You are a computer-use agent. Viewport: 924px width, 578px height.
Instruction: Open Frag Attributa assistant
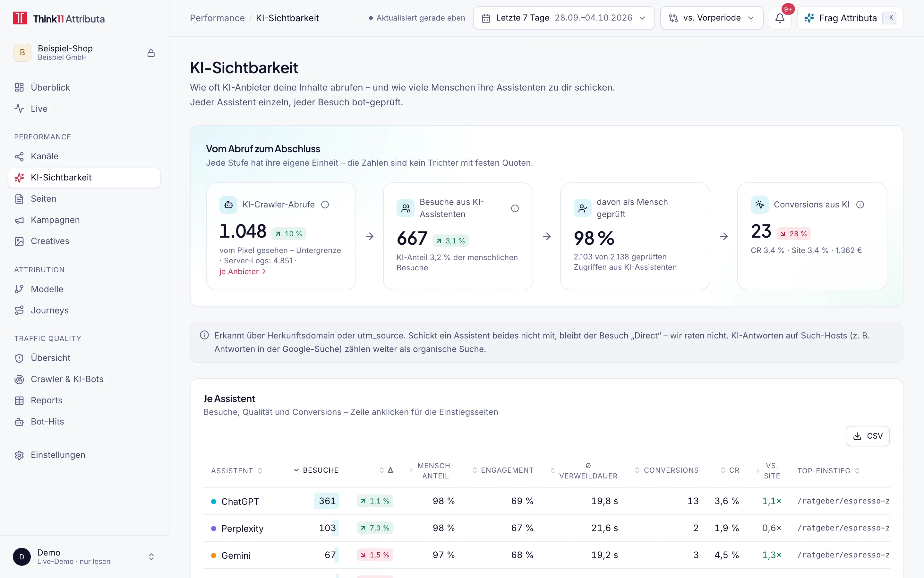(x=850, y=18)
